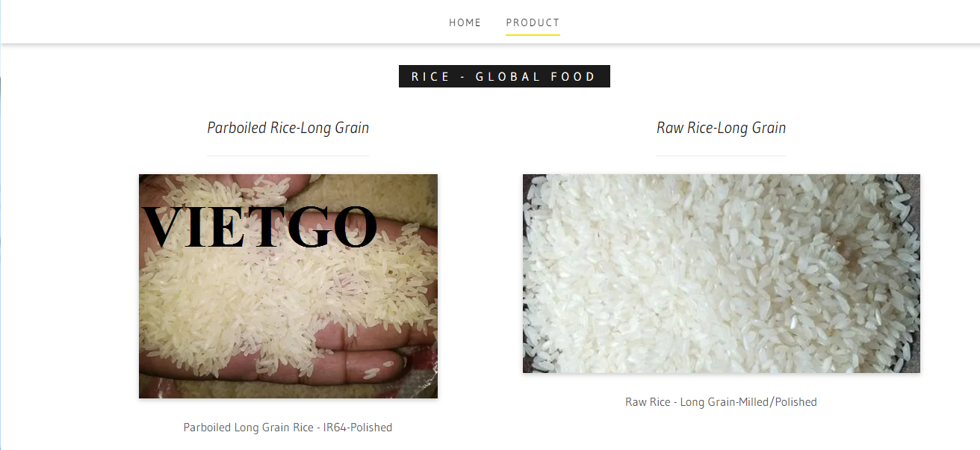The height and width of the screenshot is (450, 980).
Task: Click the yellow underline beneath PRODUCT
Action: pos(533,34)
